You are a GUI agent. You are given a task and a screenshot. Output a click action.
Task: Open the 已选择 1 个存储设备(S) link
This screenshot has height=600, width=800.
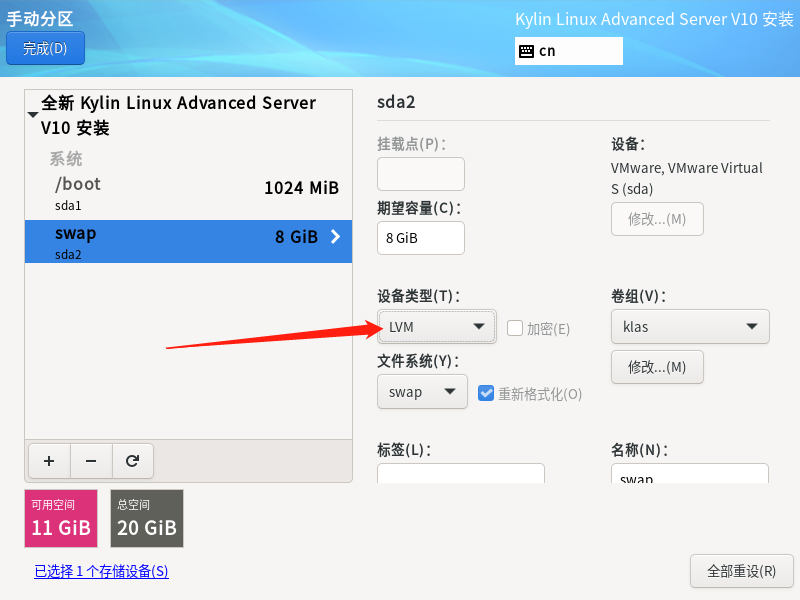point(101,571)
